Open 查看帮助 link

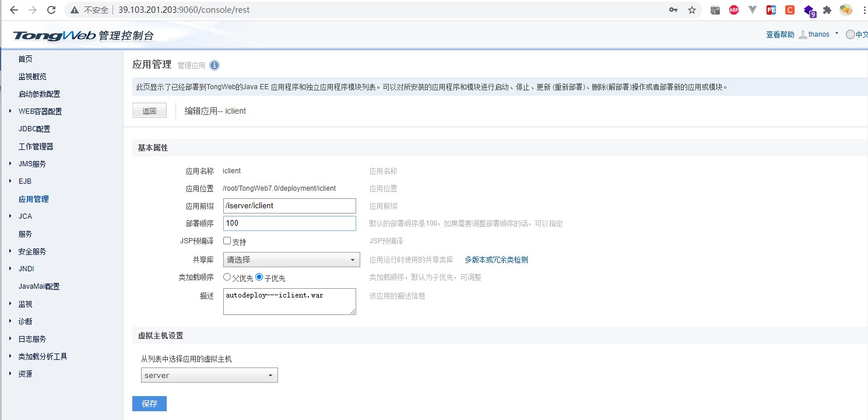780,34
